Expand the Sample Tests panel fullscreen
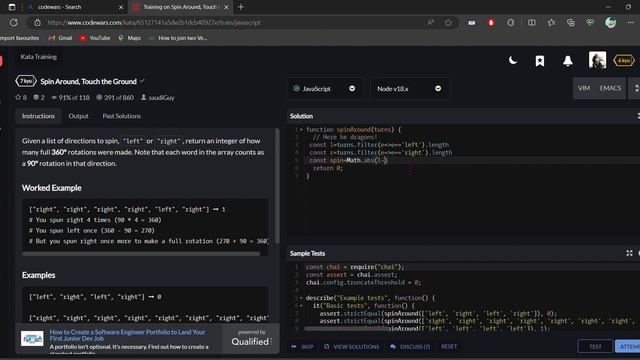The width and height of the screenshot is (640, 360). coord(629,253)
